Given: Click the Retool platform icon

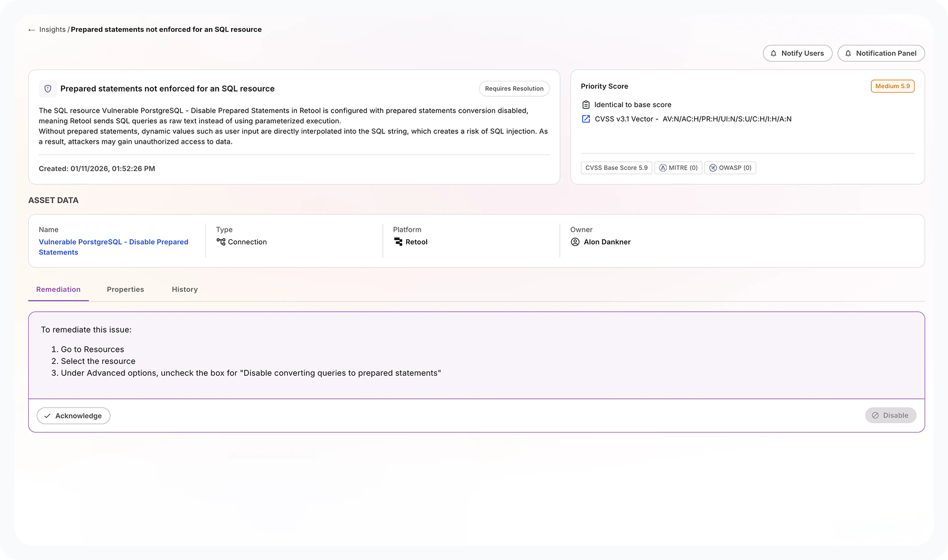Looking at the screenshot, I should coord(398,242).
